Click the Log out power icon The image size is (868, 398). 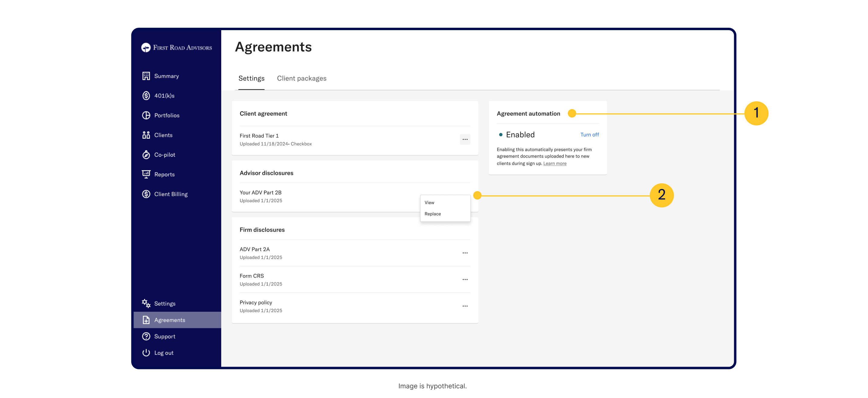146,353
